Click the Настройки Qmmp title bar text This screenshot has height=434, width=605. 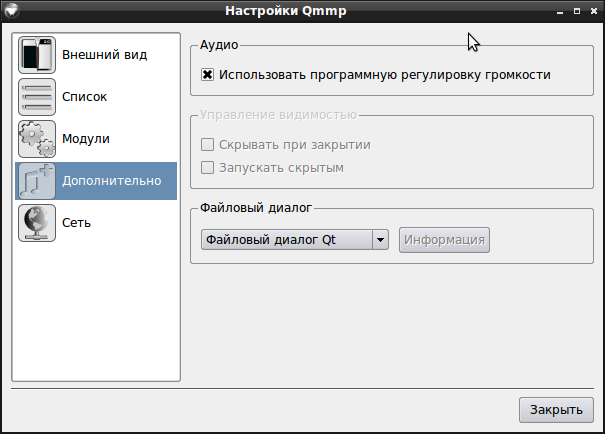click(286, 10)
